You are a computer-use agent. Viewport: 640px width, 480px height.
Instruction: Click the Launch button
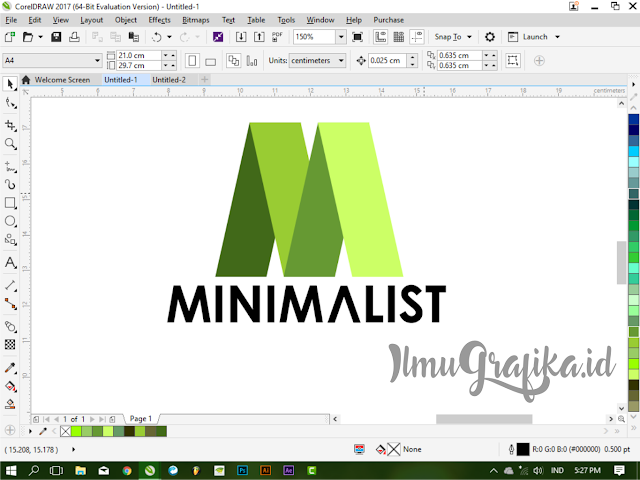click(x=535, y=37)
